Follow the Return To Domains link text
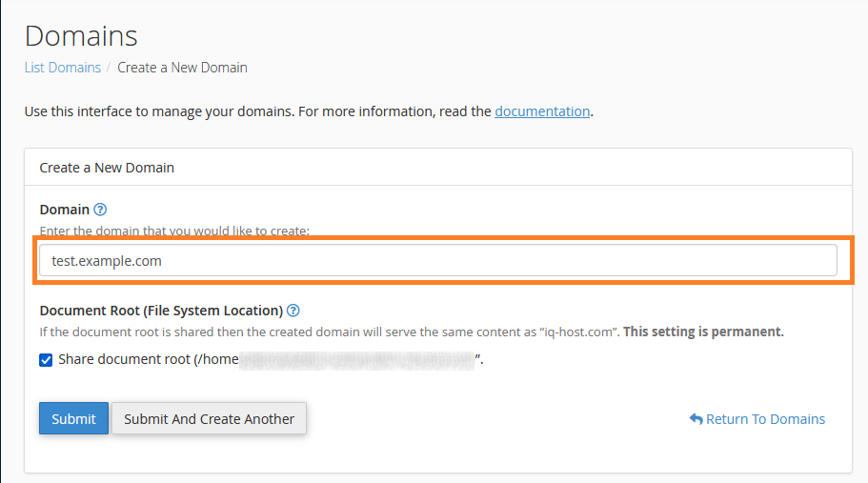Image resolution: width=868 pixels, height=483 pixels. [765, 419]
